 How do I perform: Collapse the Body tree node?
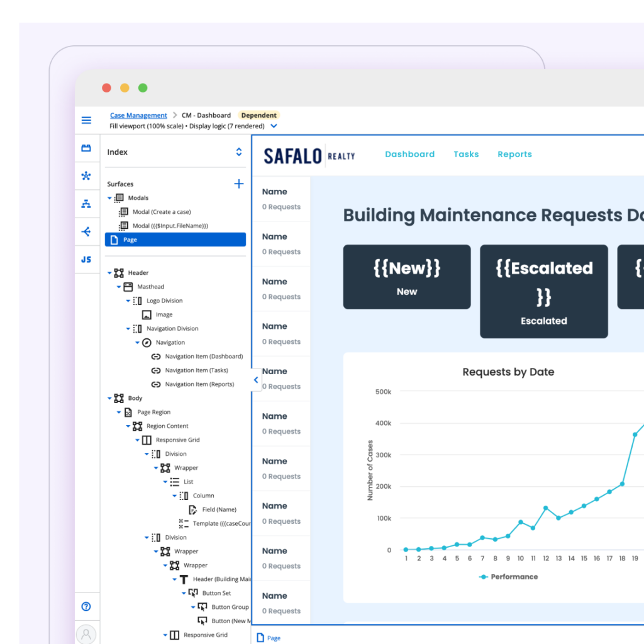point(109,398)
